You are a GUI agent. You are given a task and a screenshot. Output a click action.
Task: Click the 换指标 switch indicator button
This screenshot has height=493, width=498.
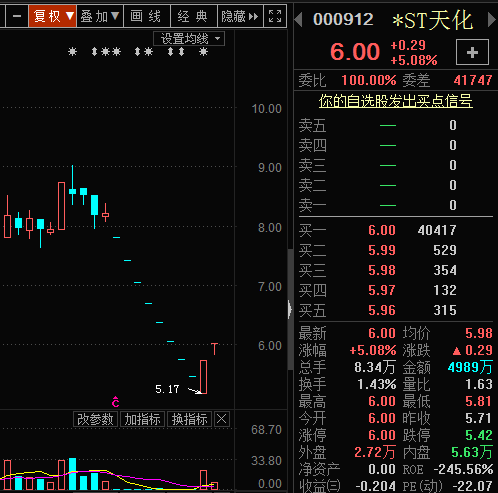189,419
